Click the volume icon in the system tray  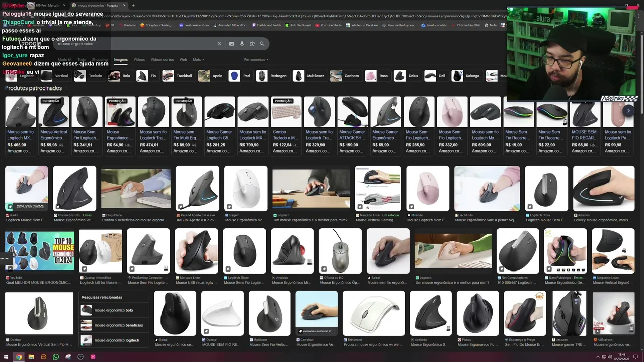click(x=610, y=357)
